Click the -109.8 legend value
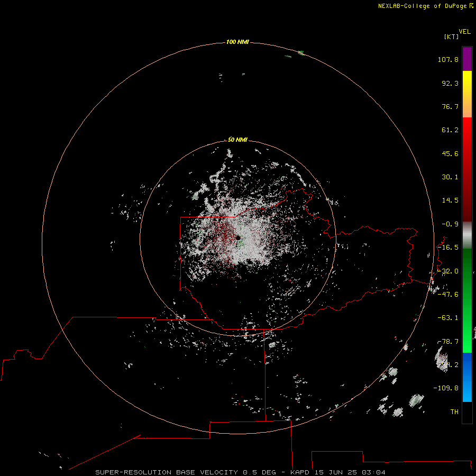 coord(446,388)
